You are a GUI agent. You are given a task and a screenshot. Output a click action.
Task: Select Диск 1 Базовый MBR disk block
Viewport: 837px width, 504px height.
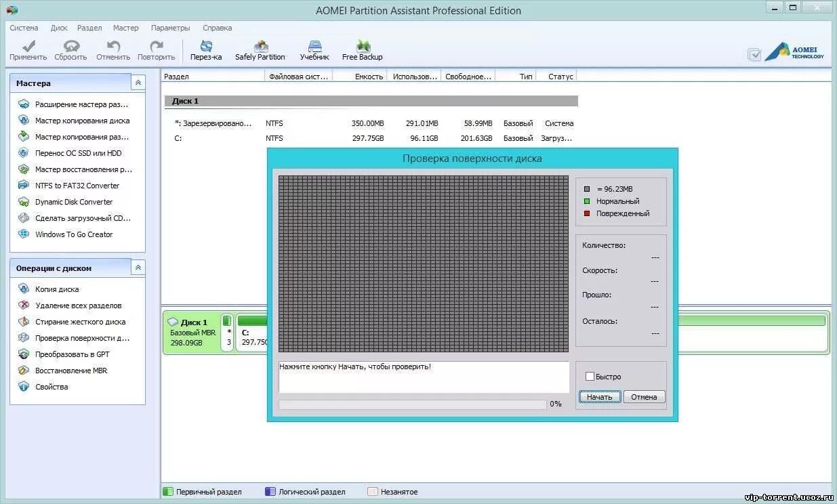pos(192,333)
